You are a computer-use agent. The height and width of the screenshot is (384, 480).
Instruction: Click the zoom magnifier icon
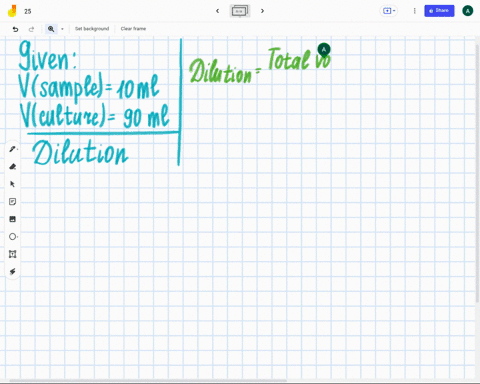click(51, 29)
